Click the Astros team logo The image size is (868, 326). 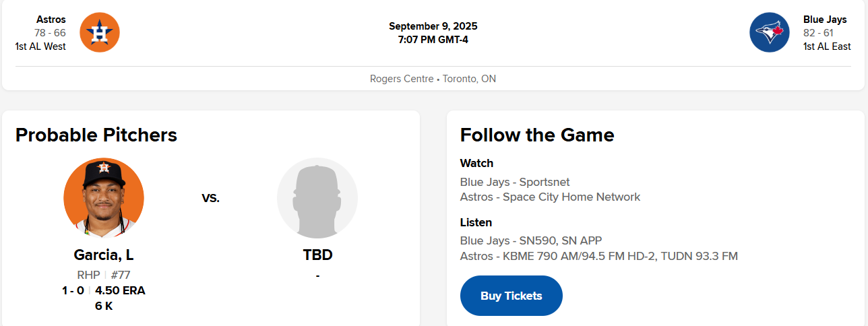pos(100,32)
